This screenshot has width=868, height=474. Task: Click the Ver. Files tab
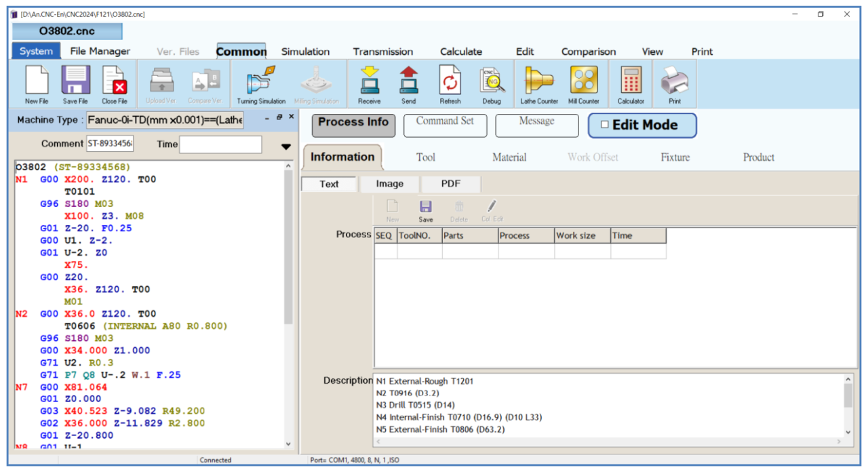pyautogui.click(x=178, y=52)
